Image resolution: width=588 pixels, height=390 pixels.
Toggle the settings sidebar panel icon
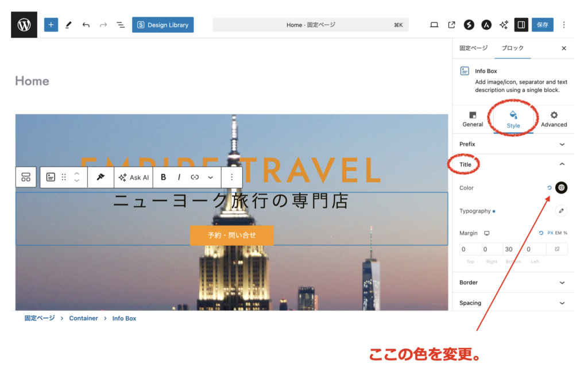(521, 25)
